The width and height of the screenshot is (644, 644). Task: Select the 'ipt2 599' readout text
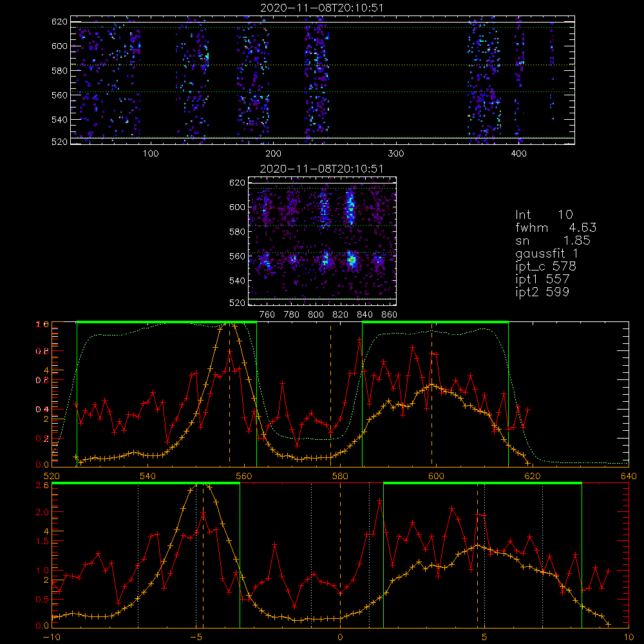click(542, 292)
